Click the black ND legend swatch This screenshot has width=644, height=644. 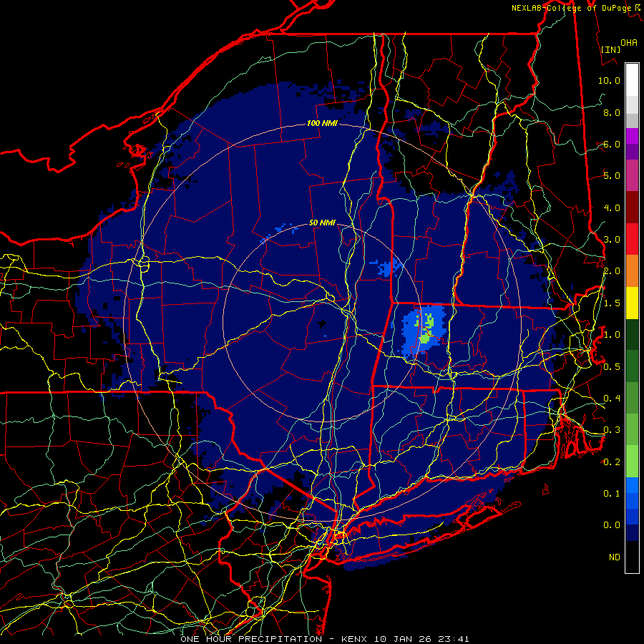pyautogui.click(x=632, y=557)
